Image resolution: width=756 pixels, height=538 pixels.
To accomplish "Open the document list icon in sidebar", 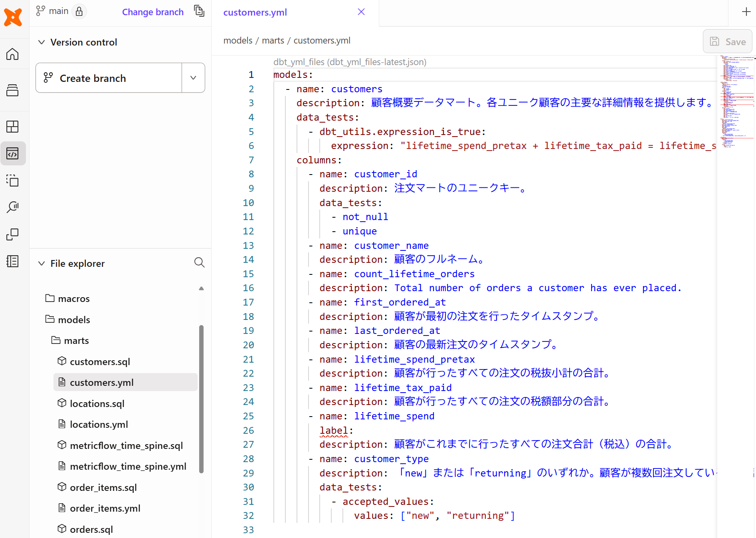I will point(13,261).
